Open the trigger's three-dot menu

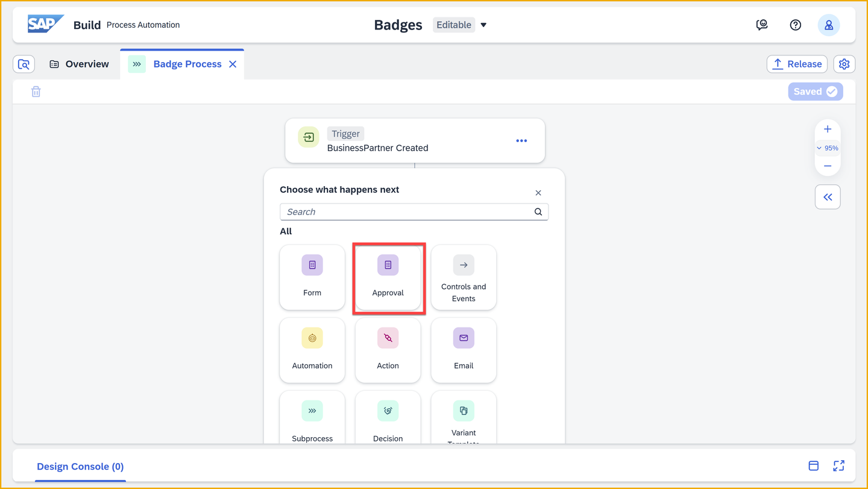521,141
